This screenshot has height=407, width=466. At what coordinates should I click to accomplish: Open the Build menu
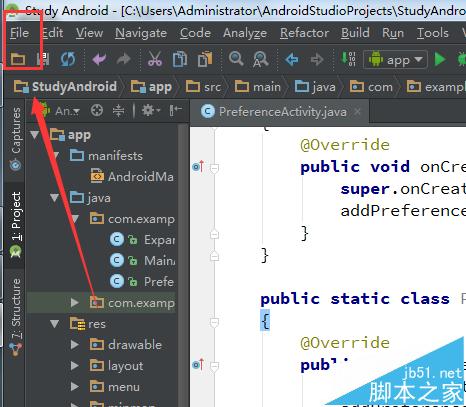(x=355, y=33)
